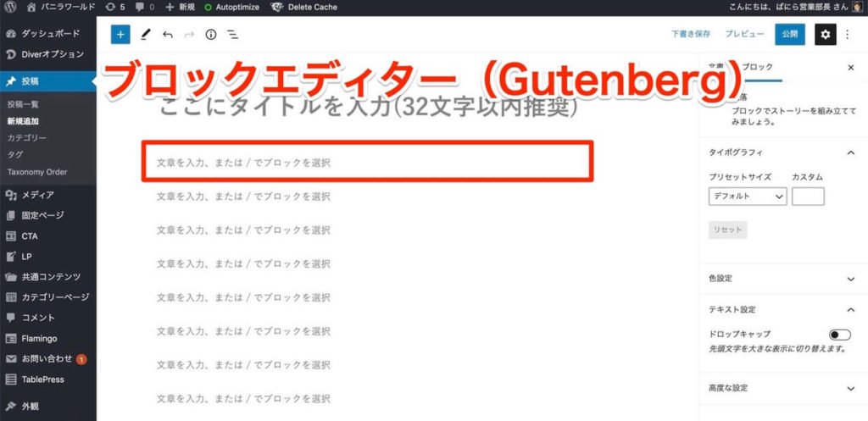
Task: Click 下書き保存 to save draft
Action: click(691, 34)
